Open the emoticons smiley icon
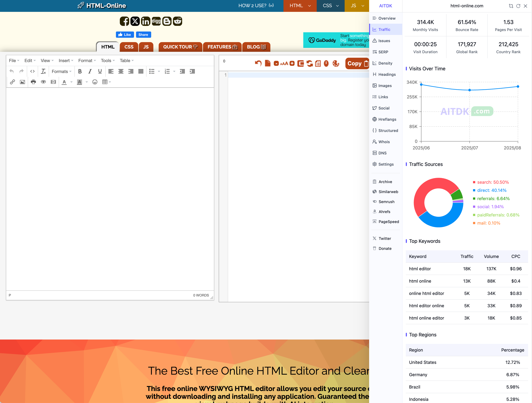Image resolution: width=532 pixels, height=403 pixels. [95, 82]
